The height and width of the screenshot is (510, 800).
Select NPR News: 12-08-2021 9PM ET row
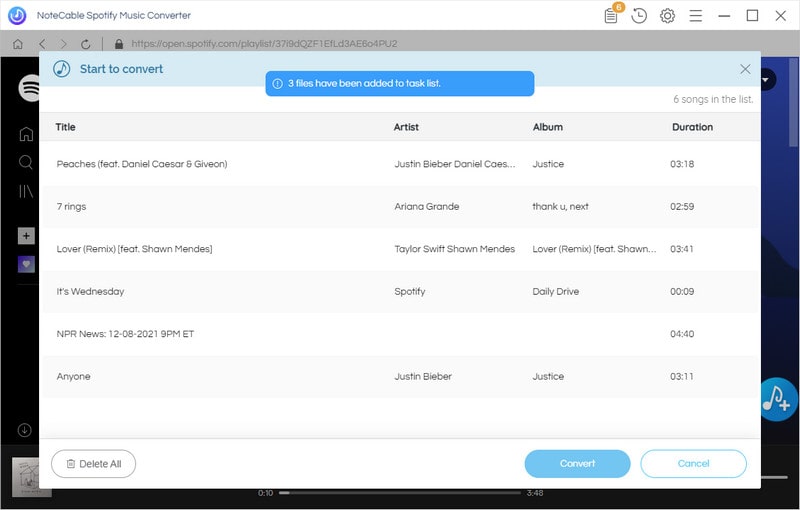pyautogui.click(x=399, y=334)
